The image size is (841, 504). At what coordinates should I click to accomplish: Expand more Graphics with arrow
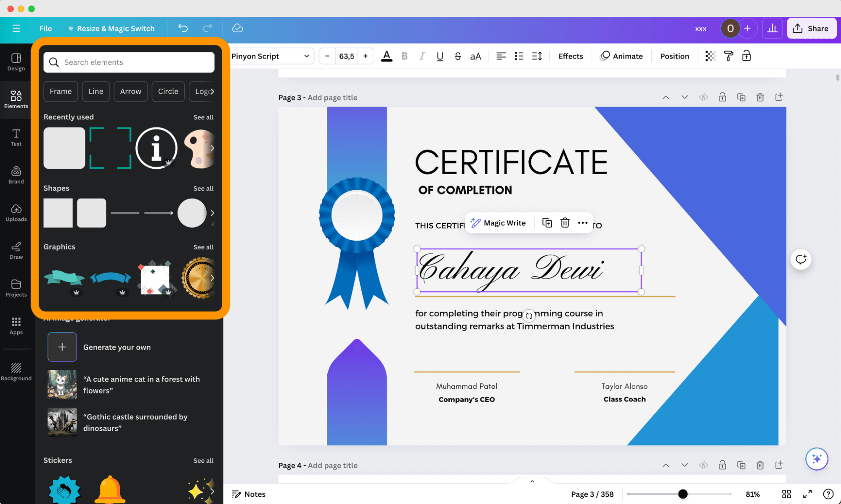point(212,278)
